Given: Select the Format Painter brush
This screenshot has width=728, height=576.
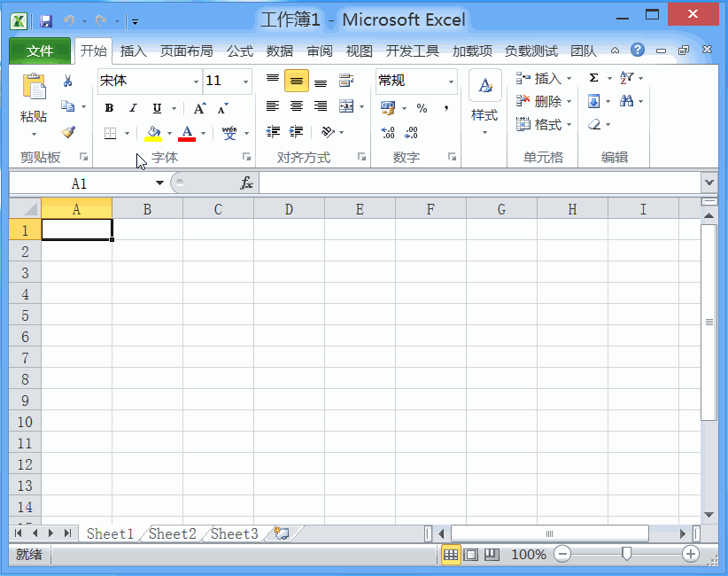Looking at the screenshot, I should pyautogui.click(x=68, y=132).
